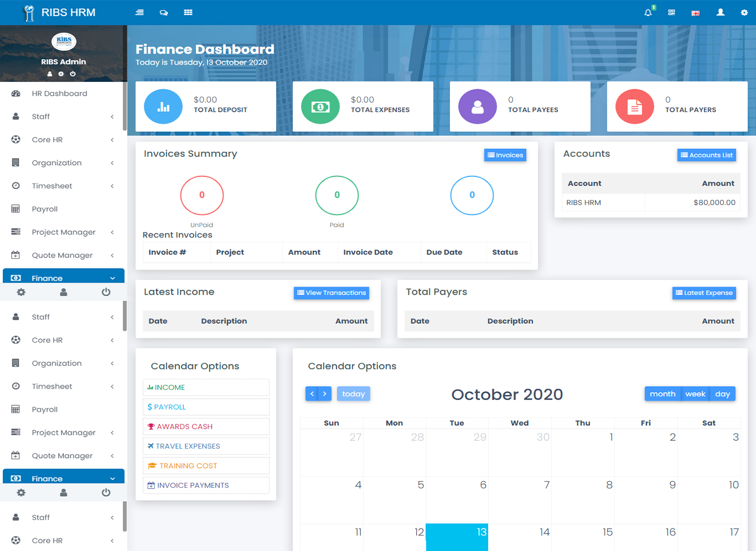Click the power logout icon below Finance
Screen dimensions: 756x551
pyautogui.click(x=106, y=292)
